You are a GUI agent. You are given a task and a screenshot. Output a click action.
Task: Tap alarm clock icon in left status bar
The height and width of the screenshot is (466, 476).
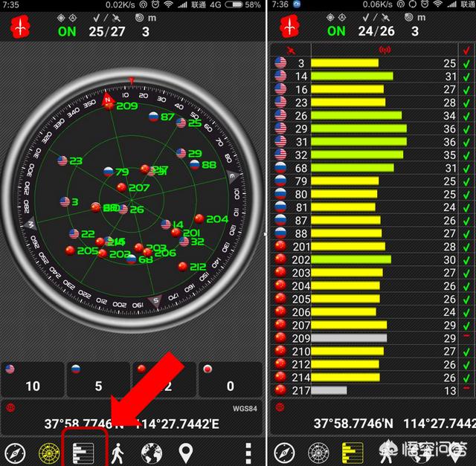point(155,4)
